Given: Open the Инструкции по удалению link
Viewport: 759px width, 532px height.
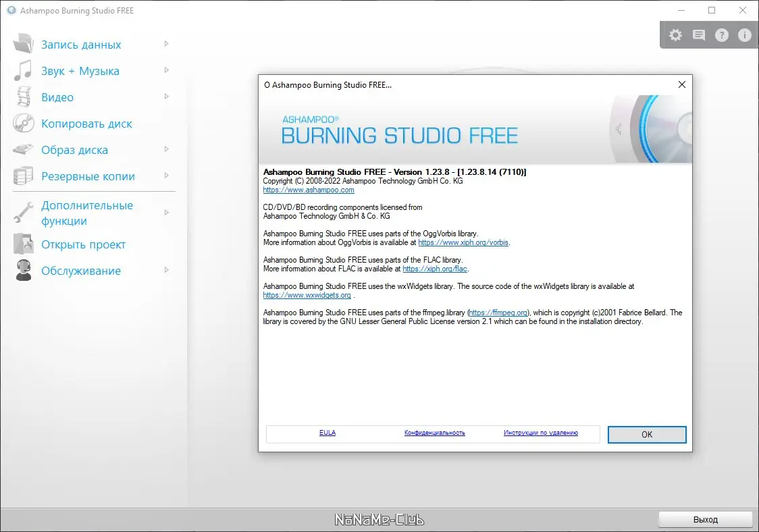Looking at the screenshot, I should point(541,433).
